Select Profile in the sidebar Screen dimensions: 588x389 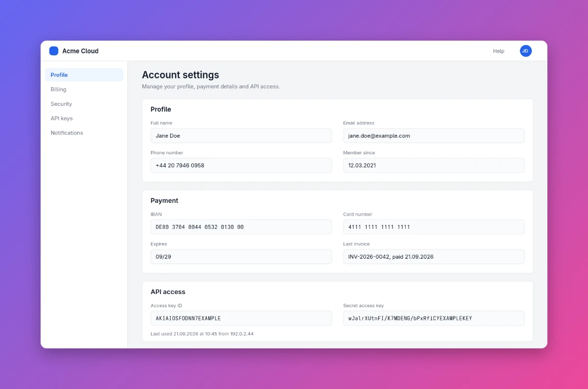(84, 75)
